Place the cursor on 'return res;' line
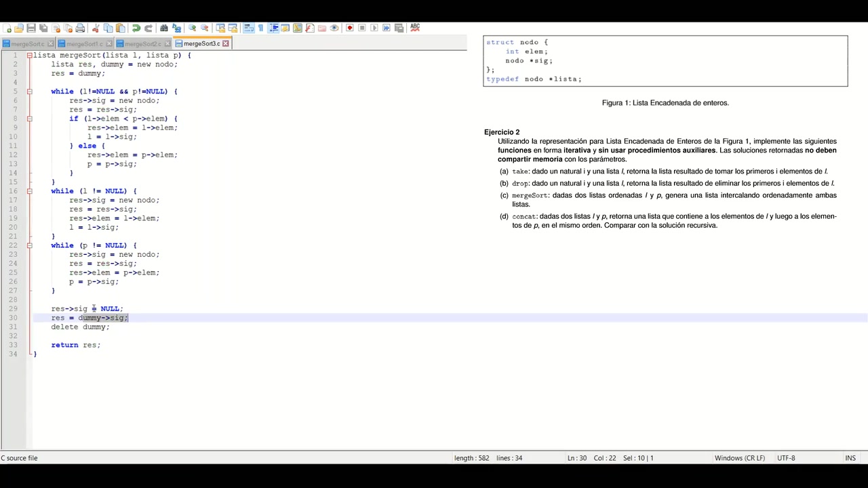This screenshot has height=488, width=868. tap(75, 345)
